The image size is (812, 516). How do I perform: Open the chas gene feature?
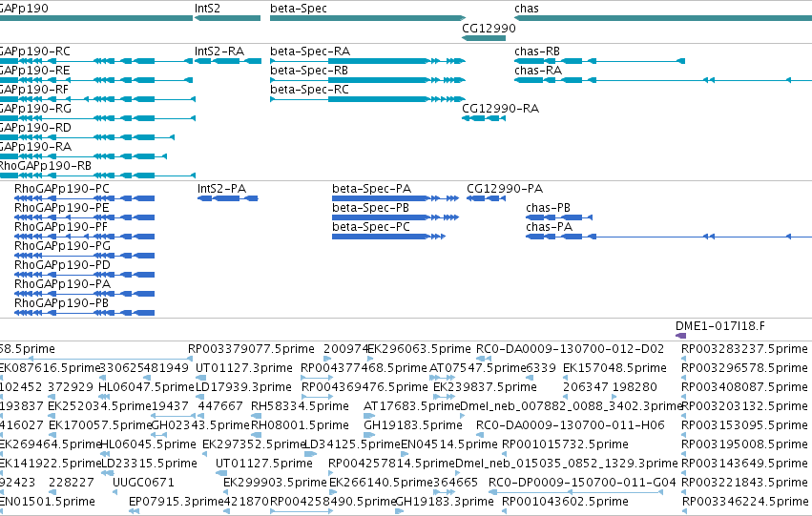[x=663, y=19]
